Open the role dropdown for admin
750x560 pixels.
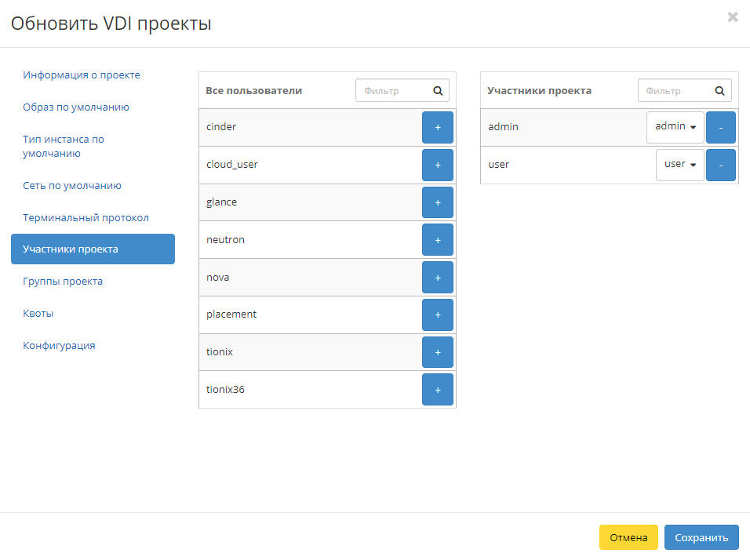(x=675, y=126)
